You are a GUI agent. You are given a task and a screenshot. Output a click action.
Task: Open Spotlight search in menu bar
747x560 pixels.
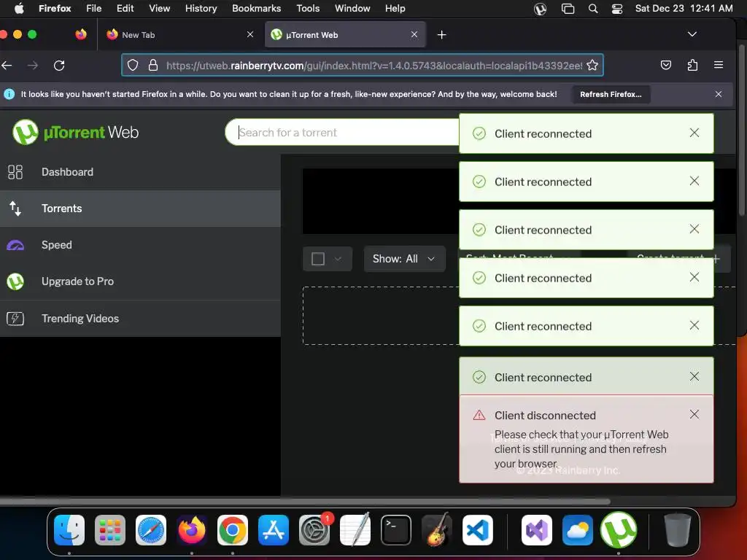pyautogui.click(x=592, y=8)
